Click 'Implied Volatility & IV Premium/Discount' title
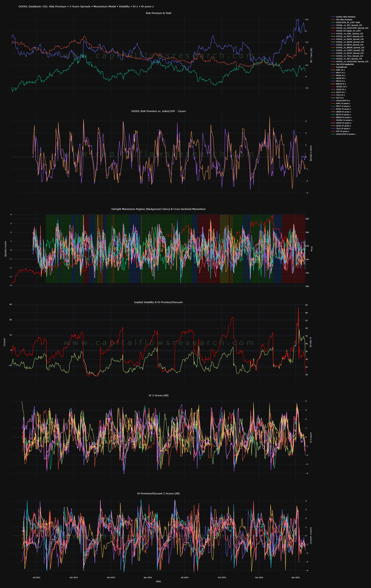 click(159, 302)
